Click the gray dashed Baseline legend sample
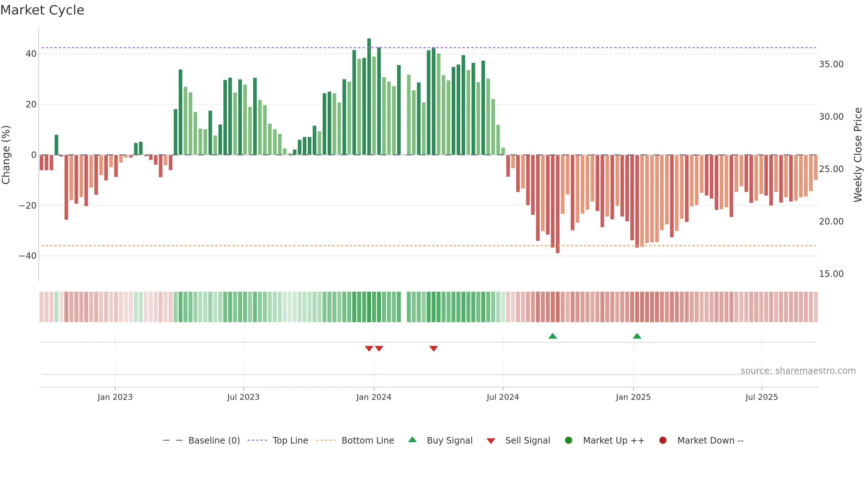Image resolution: width=868 pixels, height=488 pixels. pos(173,440)
